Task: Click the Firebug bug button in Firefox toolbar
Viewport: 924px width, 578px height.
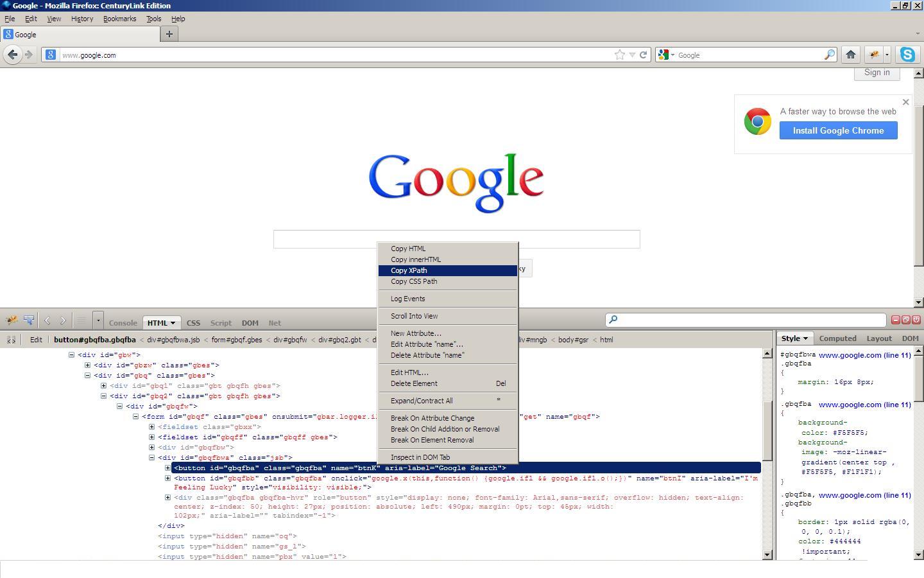Action: [873, 55]
